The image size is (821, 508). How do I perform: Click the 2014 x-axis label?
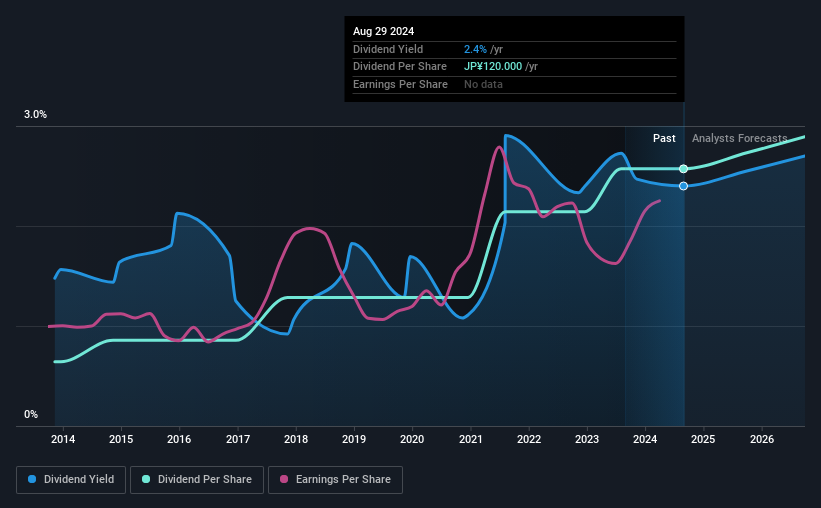pos(63,439)
